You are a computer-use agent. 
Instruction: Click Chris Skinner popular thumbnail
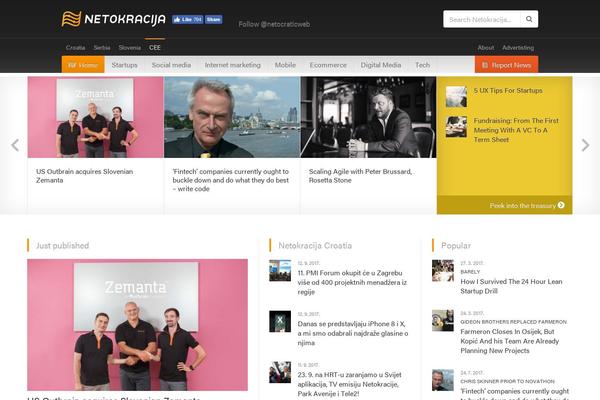pyautogui.click(x=443, y=380)
